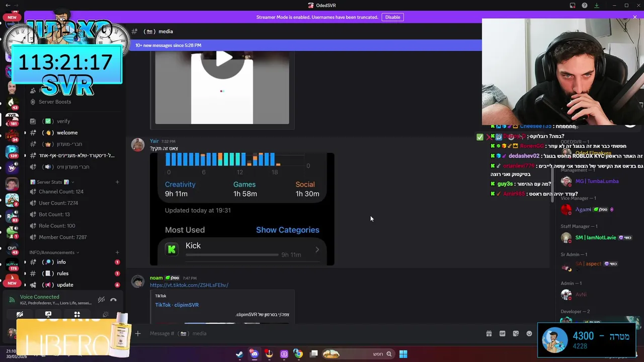Viewport: 644px width, 362px height.
Task: Open Yair's screen time screenshot image
Action: coord(242,209)
